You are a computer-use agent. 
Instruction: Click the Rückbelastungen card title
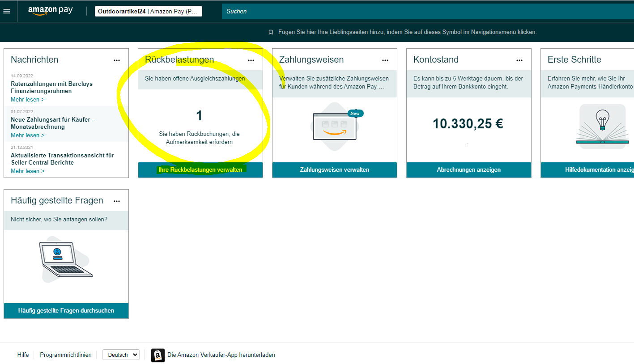tap(179, 59)
